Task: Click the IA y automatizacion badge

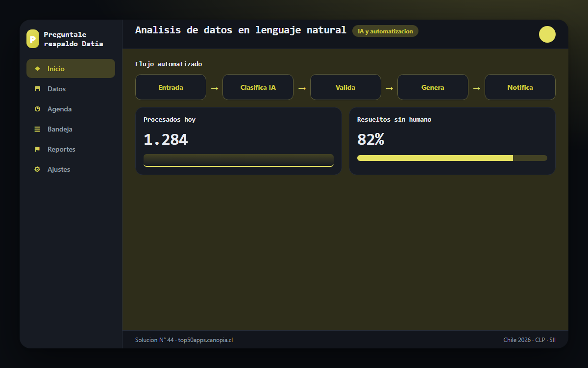Action: click(385, 31)
